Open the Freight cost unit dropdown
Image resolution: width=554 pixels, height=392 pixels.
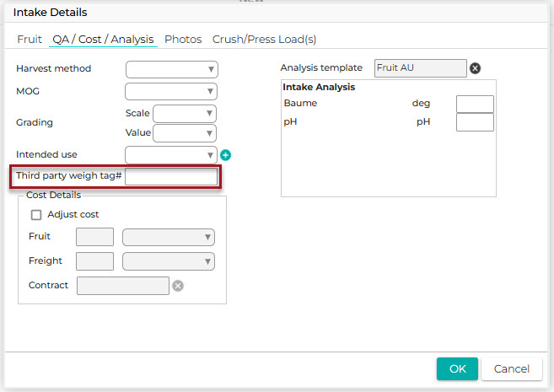click(169, 261)
